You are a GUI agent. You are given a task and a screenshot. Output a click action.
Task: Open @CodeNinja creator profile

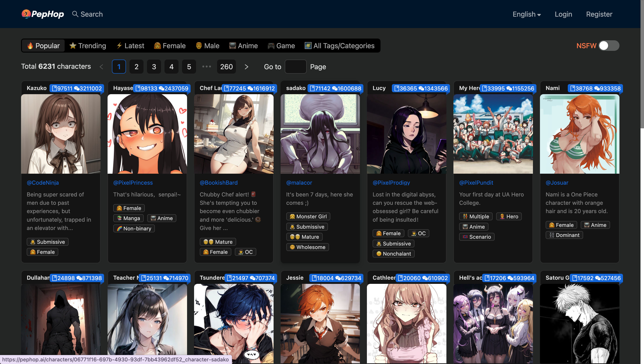(43, 183)
